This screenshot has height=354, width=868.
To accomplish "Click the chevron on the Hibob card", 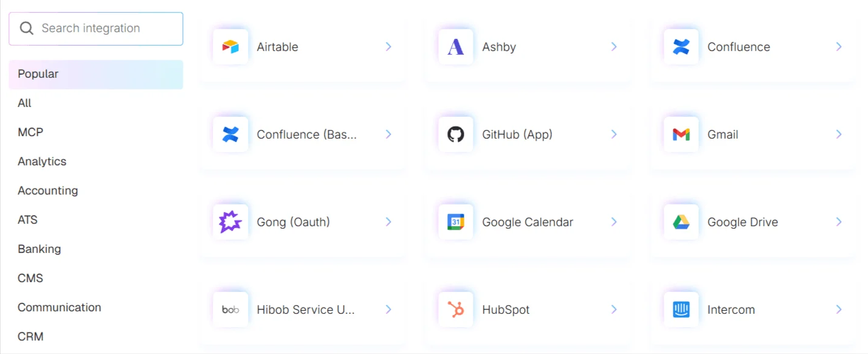I will click(388, 310).
